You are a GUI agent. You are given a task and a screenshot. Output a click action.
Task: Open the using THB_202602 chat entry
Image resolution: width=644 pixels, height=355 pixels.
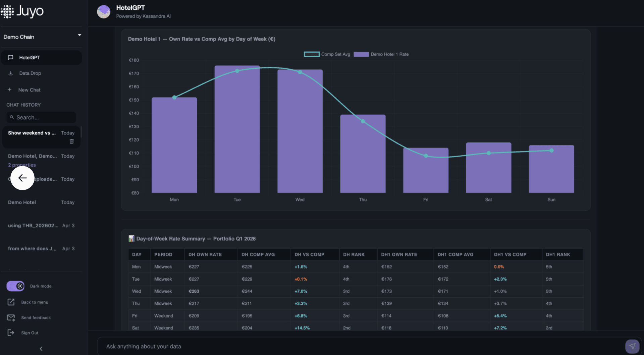point(41,226)
